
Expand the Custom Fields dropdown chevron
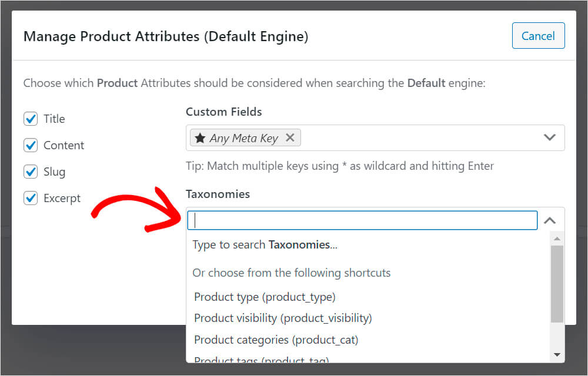(549, 137)
